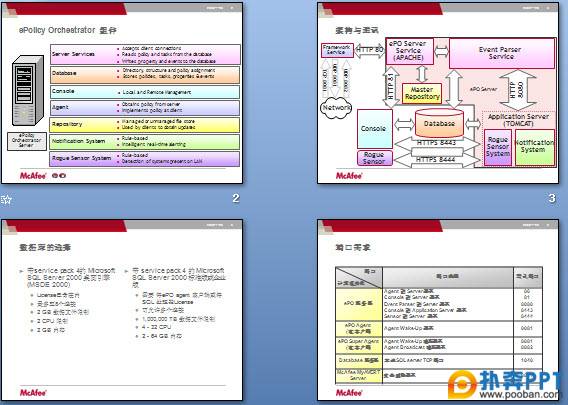Click the server tower image in slide 2
The image size is (568, 405).
pos(28,91)
